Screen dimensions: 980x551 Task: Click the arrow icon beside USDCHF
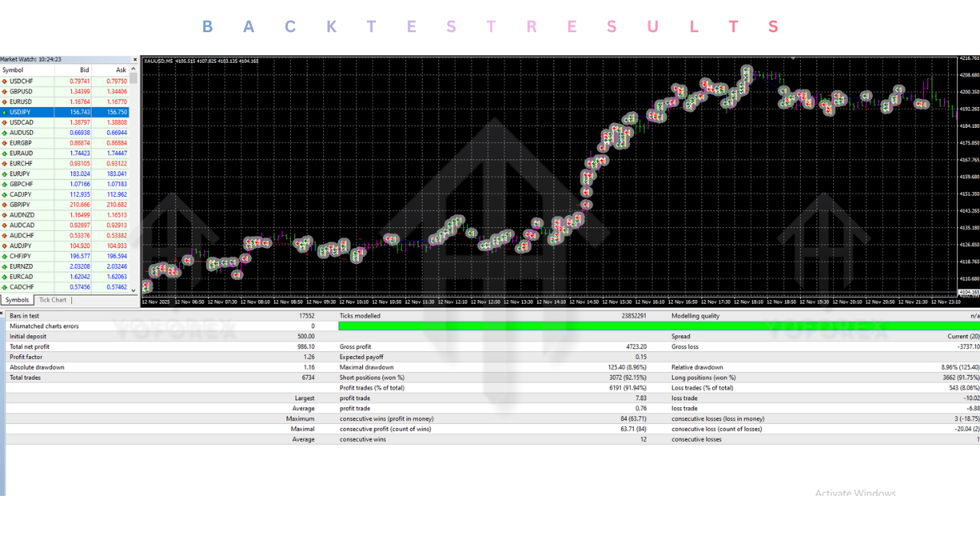click(x=5, y=81)
